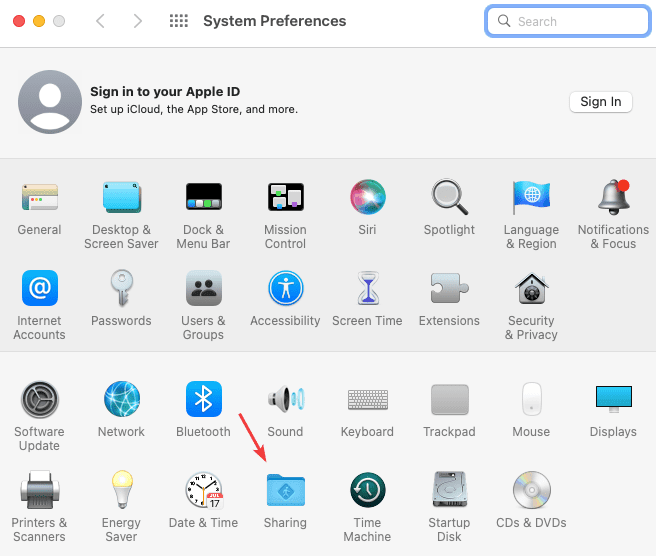This screenshot has width=656, height=556.
Task: Click the Sign In button
Action: coord(601,101)
